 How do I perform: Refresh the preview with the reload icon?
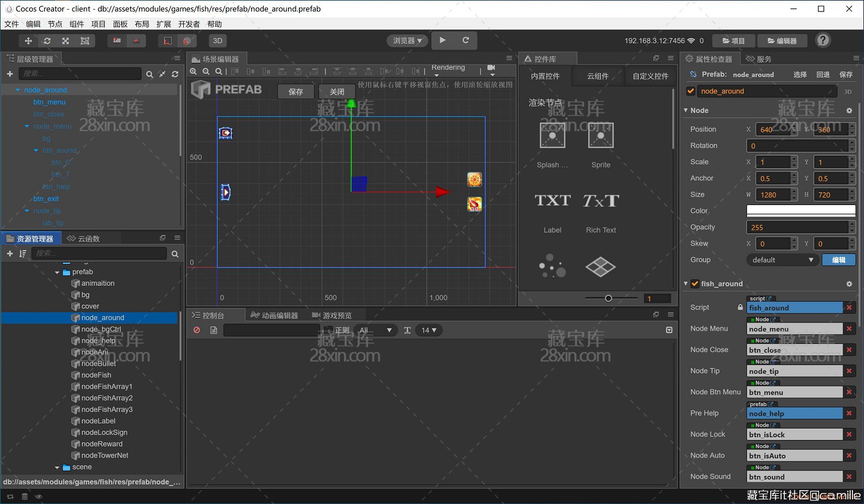465,40
